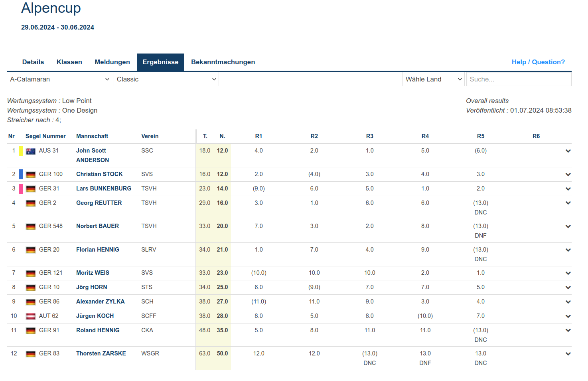This screenshot has width=588, height=381.
Task: Click the German flag beside GER 83
Action: [x=31, y=354]
